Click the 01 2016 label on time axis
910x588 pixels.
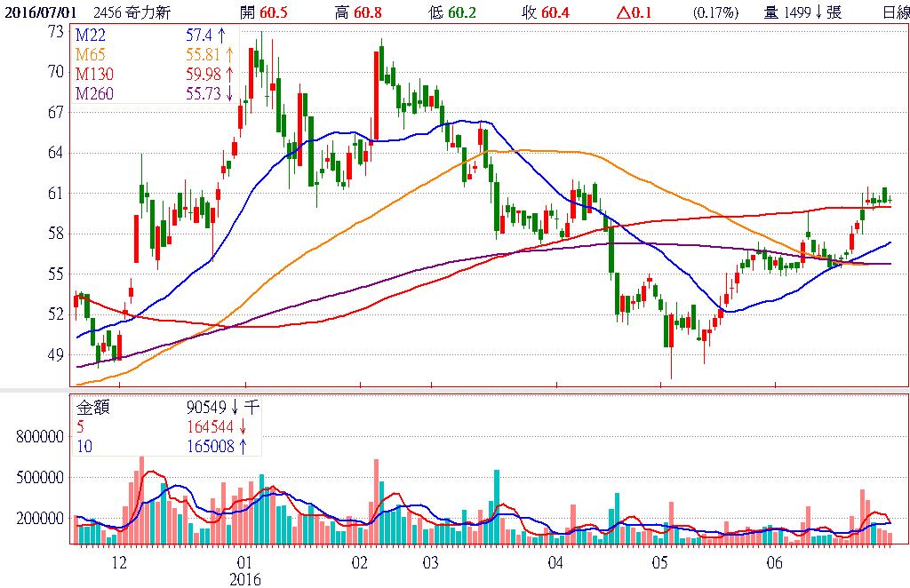(x=245, y=569)
